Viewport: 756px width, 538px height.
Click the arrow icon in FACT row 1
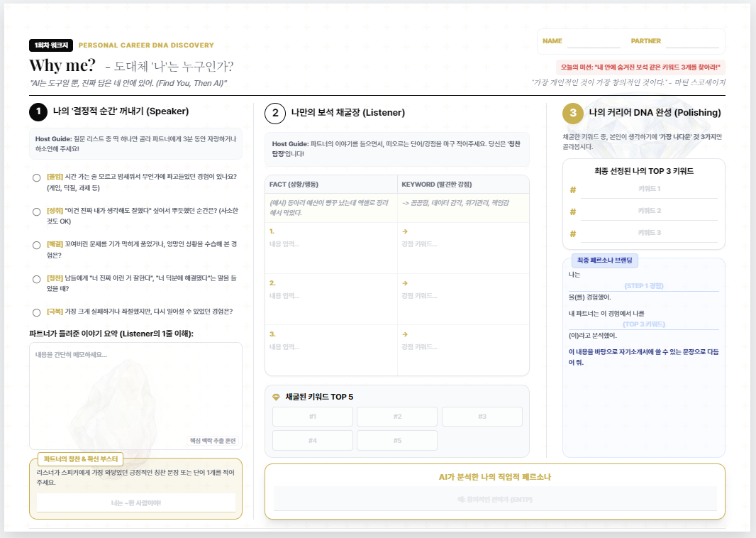404,231
